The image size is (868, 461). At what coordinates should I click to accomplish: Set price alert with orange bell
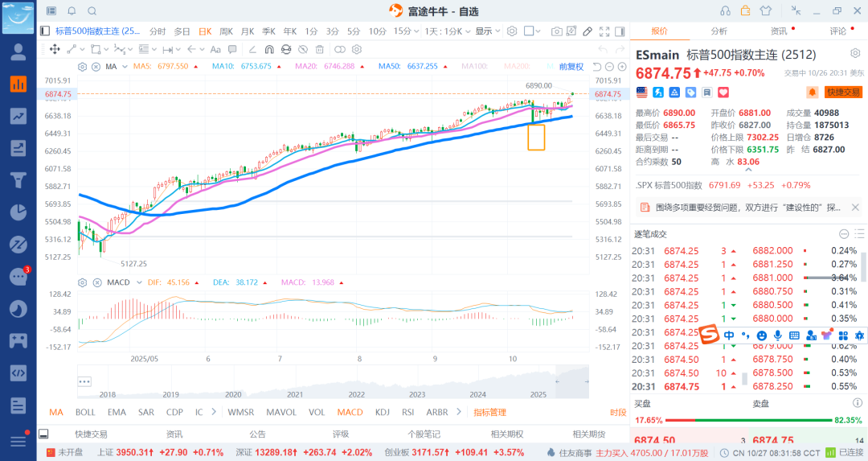(x=812, y=92)
